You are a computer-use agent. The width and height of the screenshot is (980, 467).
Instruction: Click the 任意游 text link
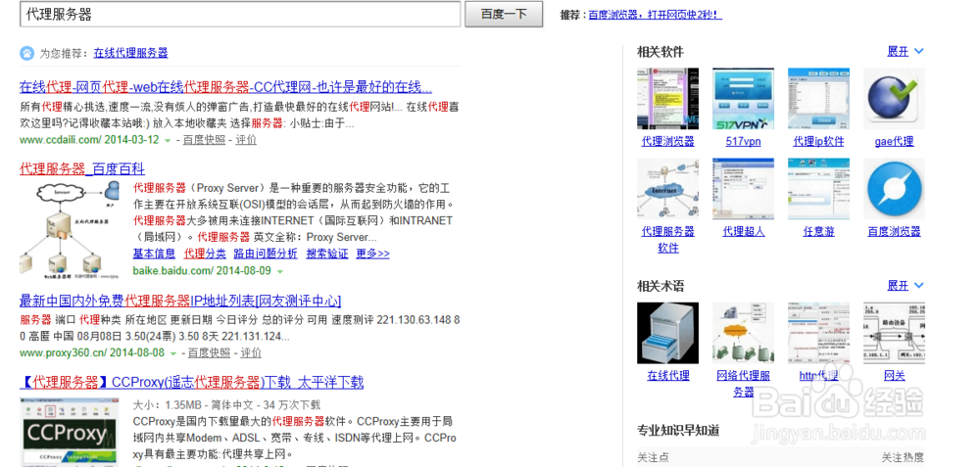(x=818, y=232)
